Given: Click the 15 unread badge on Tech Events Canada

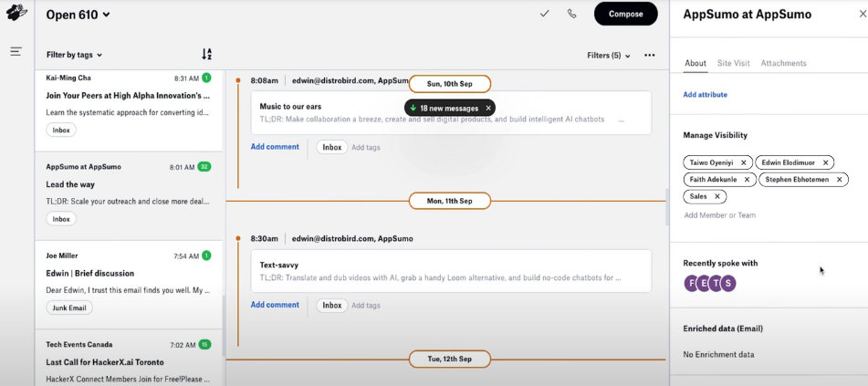Looking at the screenshot, I should click(x=204, y=344).
